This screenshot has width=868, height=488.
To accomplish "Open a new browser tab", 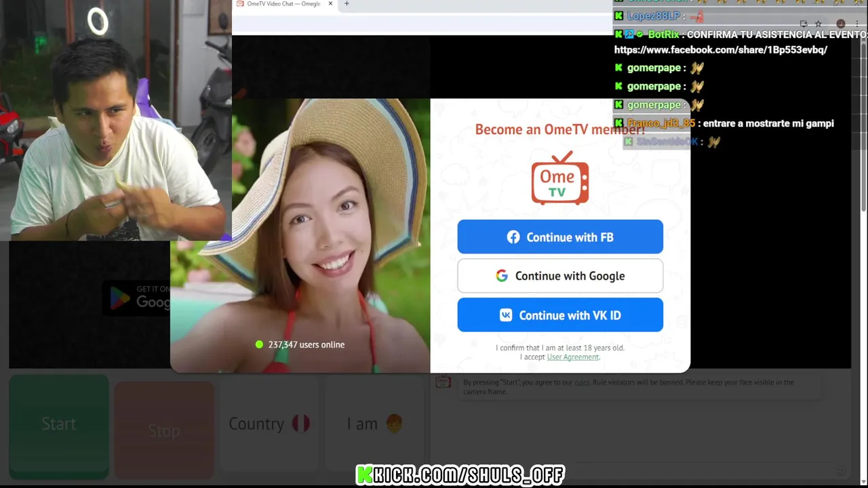I will click(347, 3).
